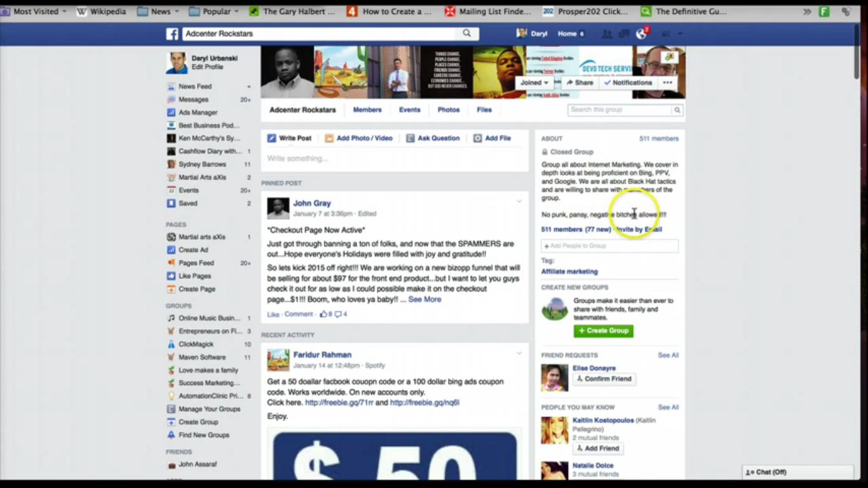868x488 pixels.
Task: Open Prosper202 Click bookmark
Action: coord(585,11)
